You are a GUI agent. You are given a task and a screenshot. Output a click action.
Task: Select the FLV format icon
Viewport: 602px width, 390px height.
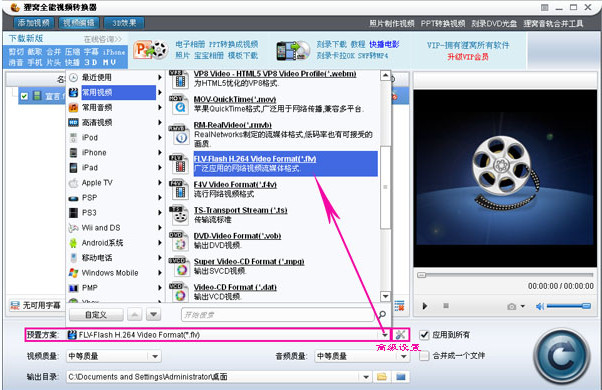(179, 164)
